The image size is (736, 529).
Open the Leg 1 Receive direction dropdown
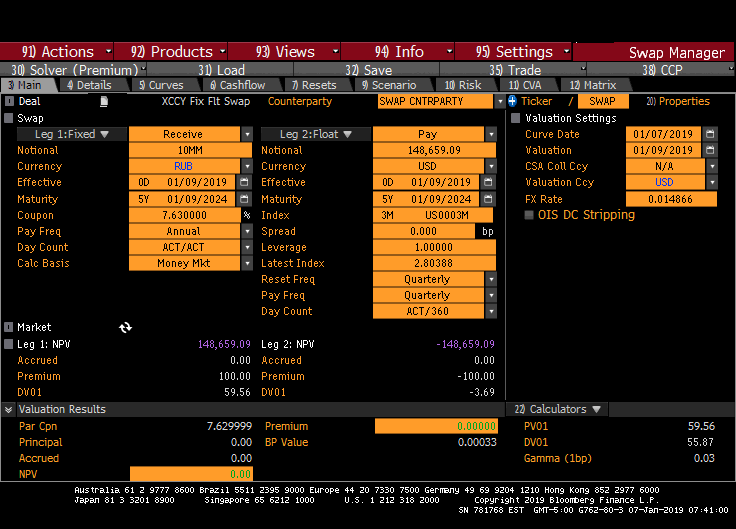(x=247, y=134)
